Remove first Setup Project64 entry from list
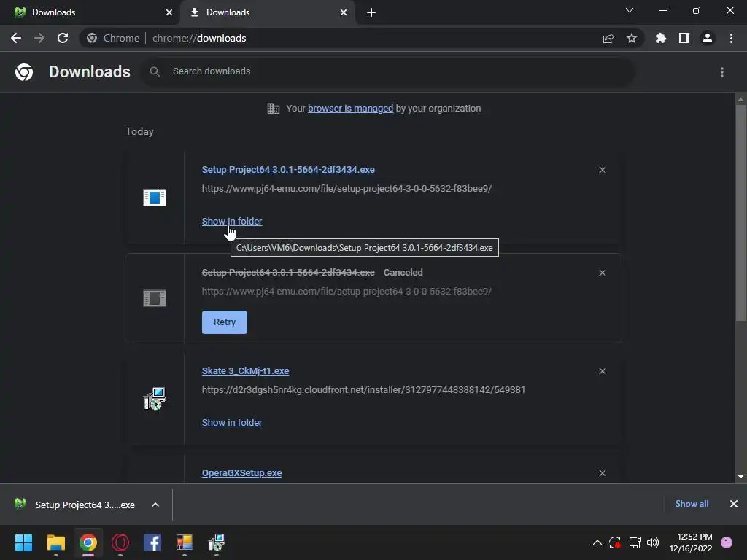The width and height of the screenshot is (747, 560). tap(602, 170)
